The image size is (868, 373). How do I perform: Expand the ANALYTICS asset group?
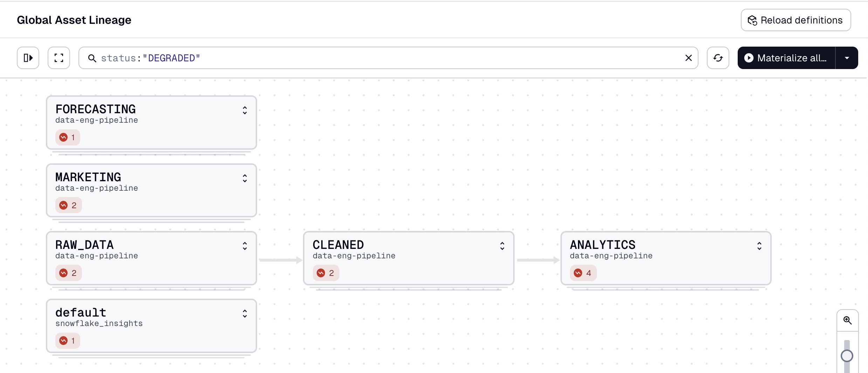(x=759, y=246)
